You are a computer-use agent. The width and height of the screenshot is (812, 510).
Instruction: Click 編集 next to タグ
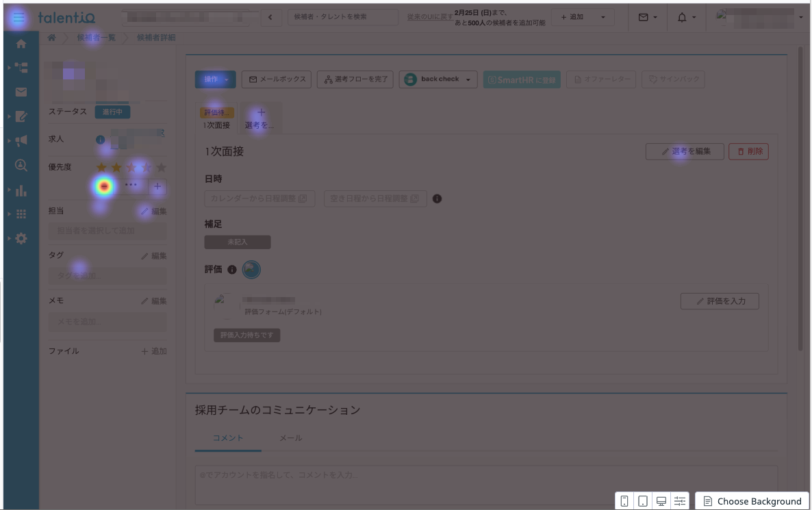(x=154, y=256)
